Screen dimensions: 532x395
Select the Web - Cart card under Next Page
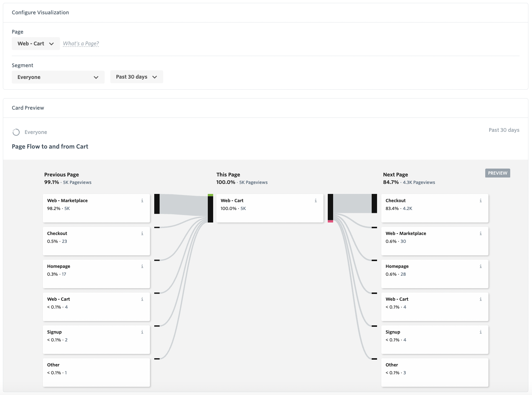(435, 306)
